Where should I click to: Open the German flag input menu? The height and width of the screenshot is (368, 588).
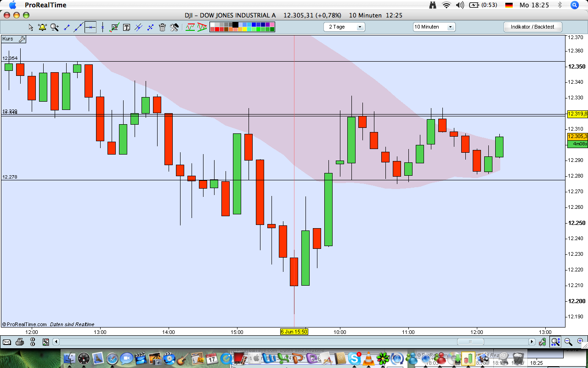[x=509, y=5]
